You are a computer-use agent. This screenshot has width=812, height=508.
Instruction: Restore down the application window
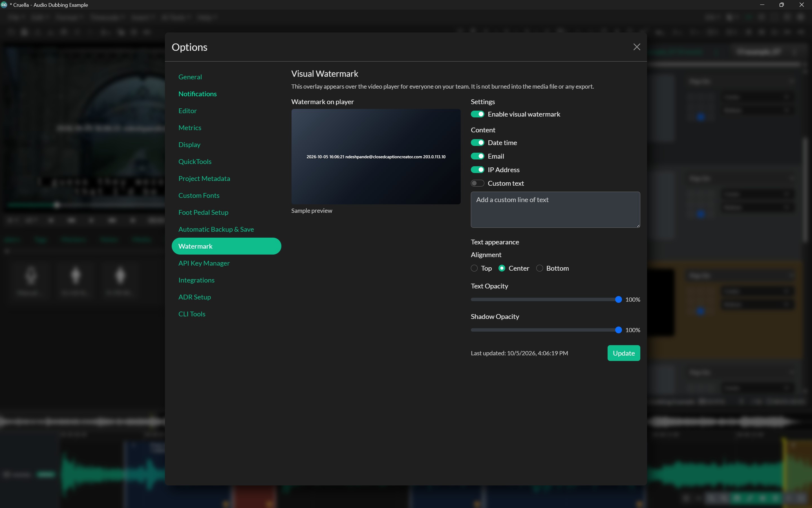(x=782, y=5)
